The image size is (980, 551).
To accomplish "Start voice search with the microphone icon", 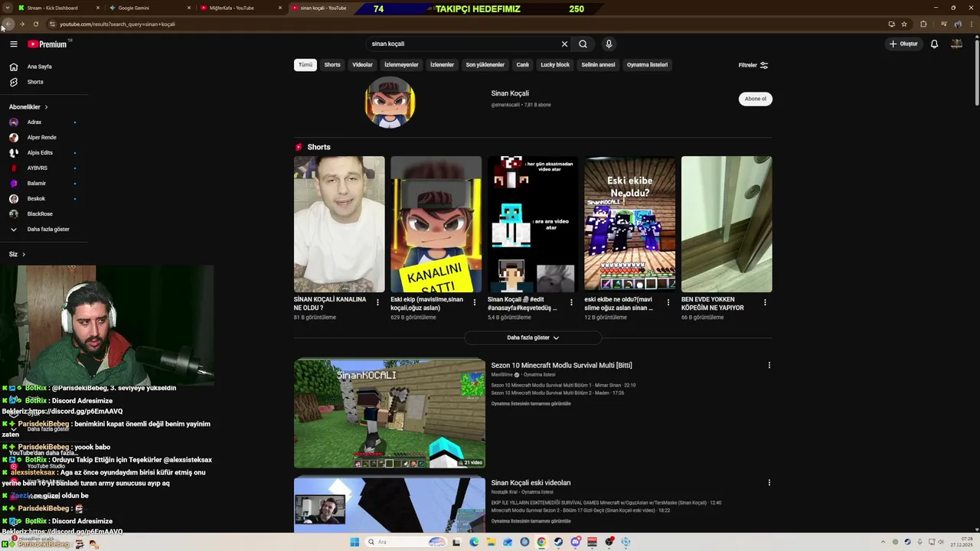I will [609, 44].
